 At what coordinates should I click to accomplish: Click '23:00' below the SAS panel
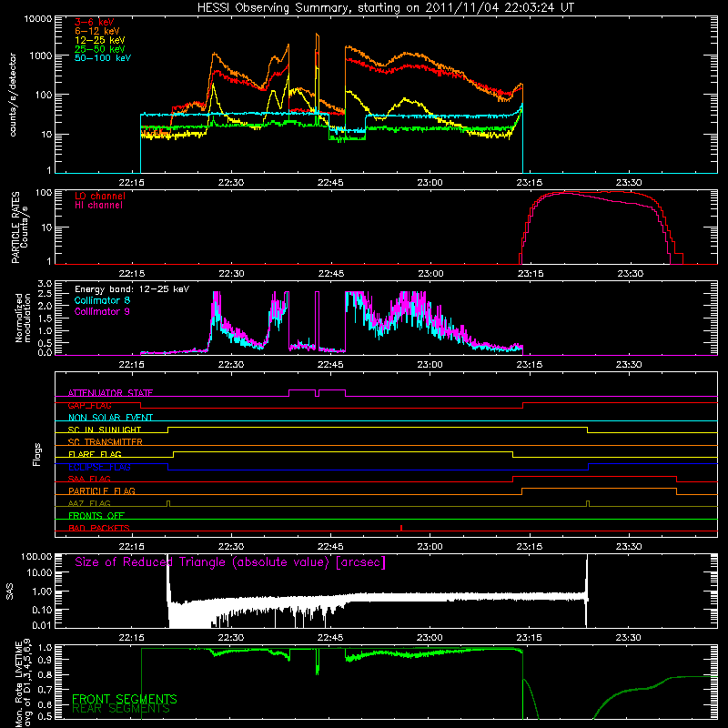[x=430, y=638]
